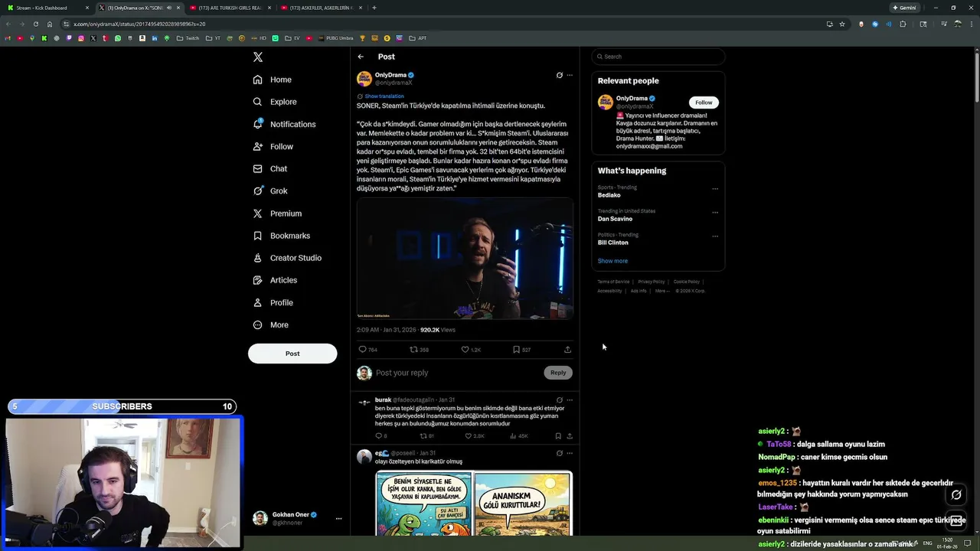Image resolution: width=980 pixels, height=551 pixels.
Task: Click Grok icon on @poseeii's reply
Action: click(560, 453)
